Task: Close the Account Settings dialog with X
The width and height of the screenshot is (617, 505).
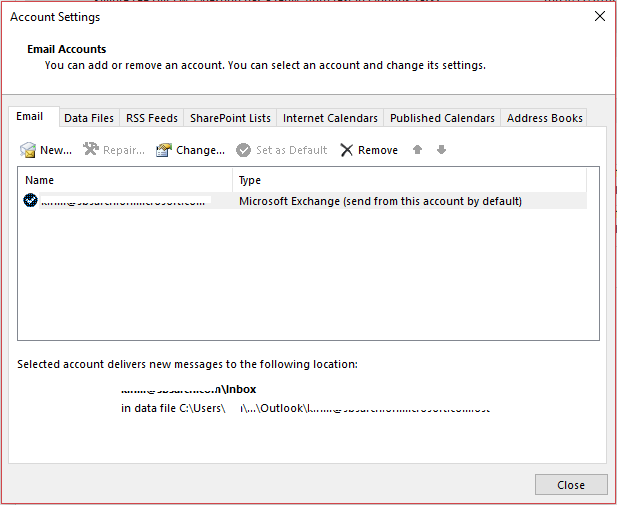Action: click(600, 16)
